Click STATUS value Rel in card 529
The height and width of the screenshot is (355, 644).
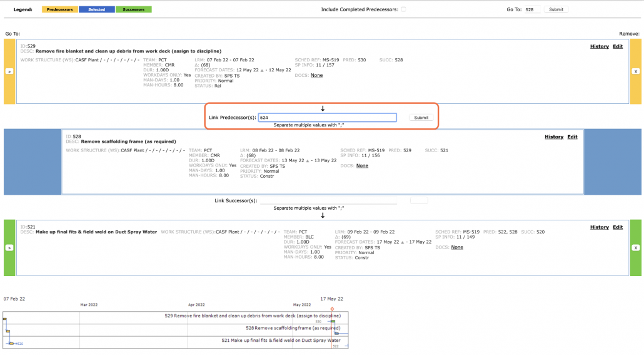pos(217,86)
